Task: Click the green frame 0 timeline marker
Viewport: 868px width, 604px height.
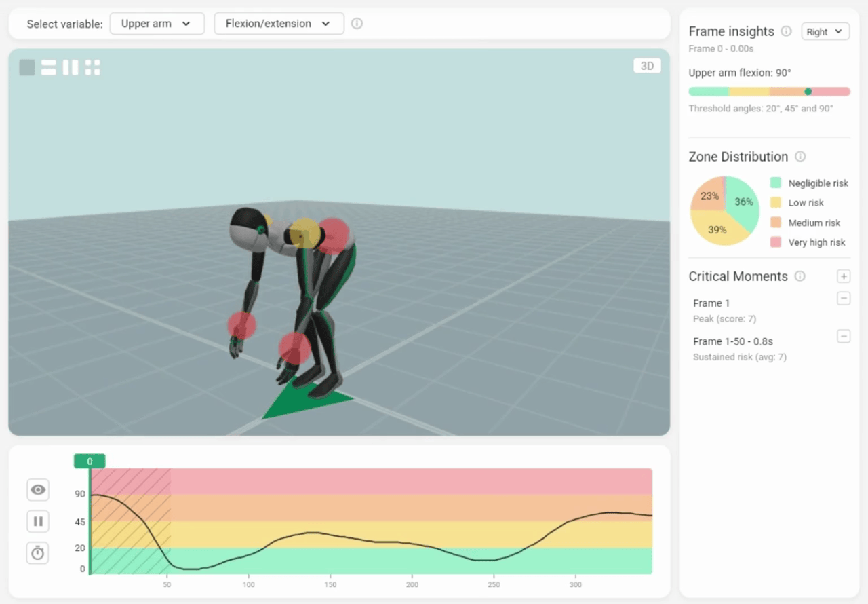Action: click(90, 461)
